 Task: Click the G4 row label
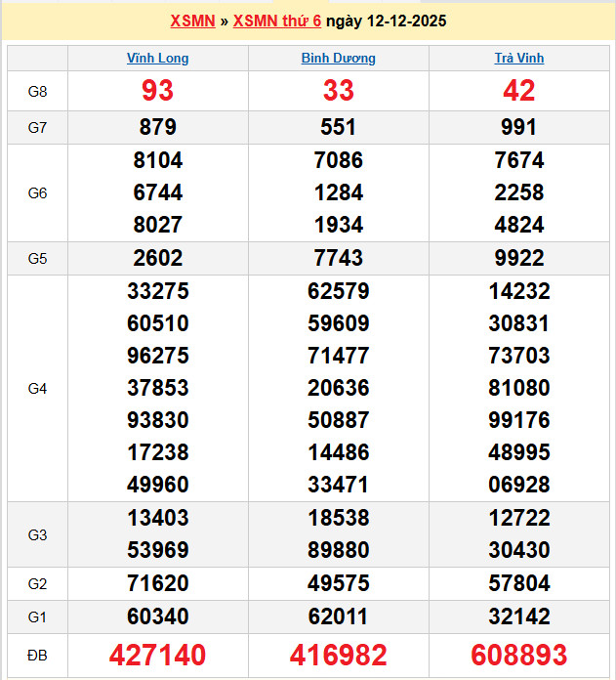coord(37,389)
